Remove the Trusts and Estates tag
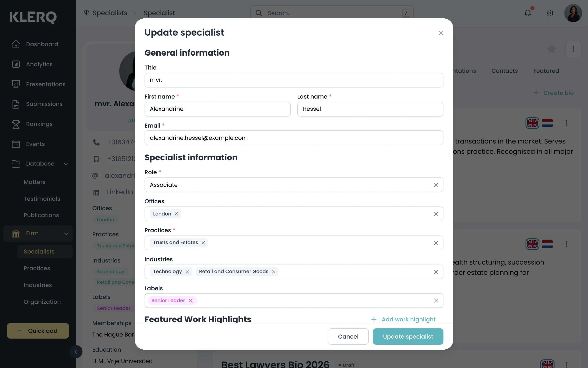 (203, 243)
